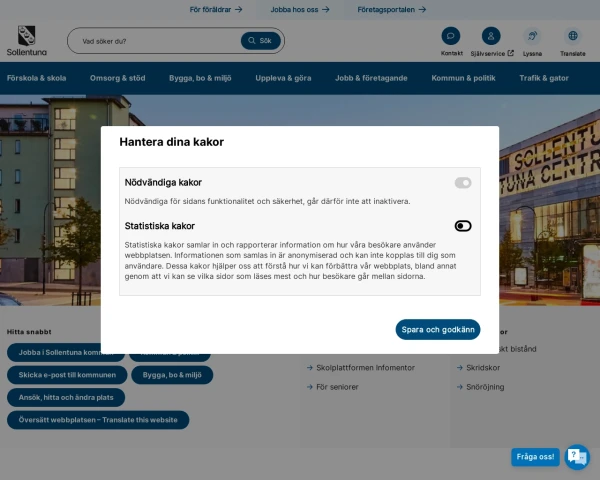
Task: Follow the För föräldrar link
Action: click(x=215, y=9)
